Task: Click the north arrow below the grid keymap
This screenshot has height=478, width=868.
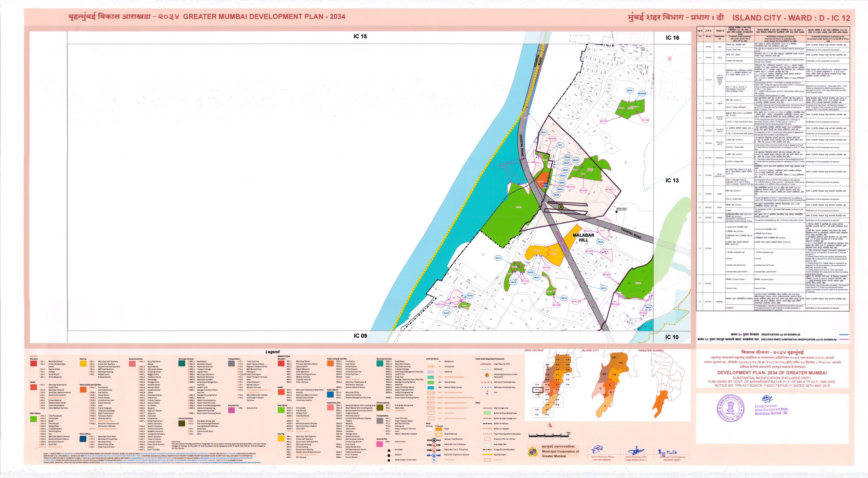Action: (550, 424)
